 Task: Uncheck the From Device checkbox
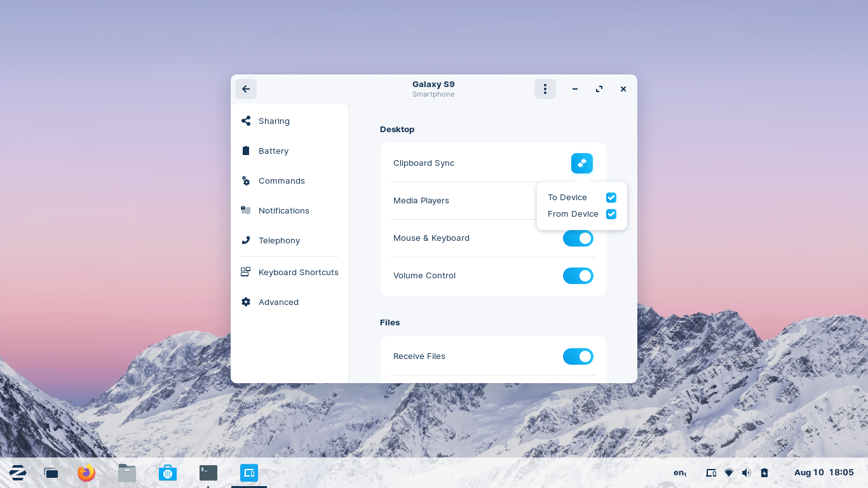click(611, 214)
